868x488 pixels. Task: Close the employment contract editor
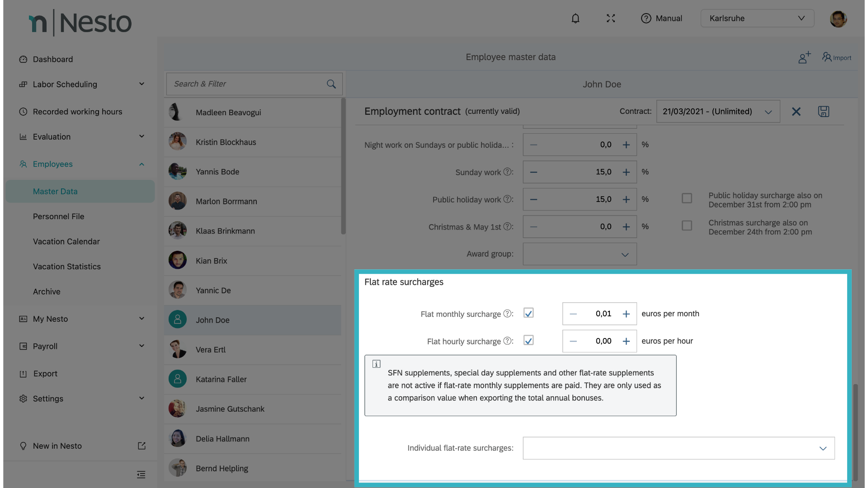coord(796,112)
